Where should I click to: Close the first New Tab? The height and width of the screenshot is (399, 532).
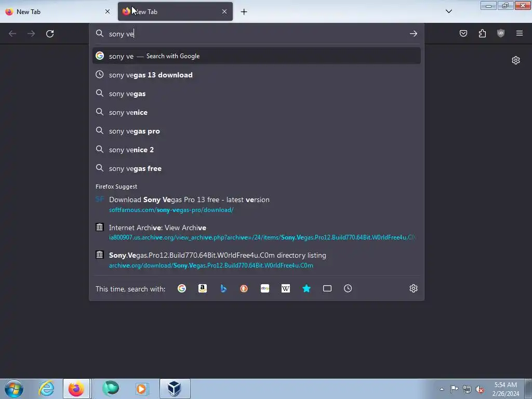click(x=108, y=11)
